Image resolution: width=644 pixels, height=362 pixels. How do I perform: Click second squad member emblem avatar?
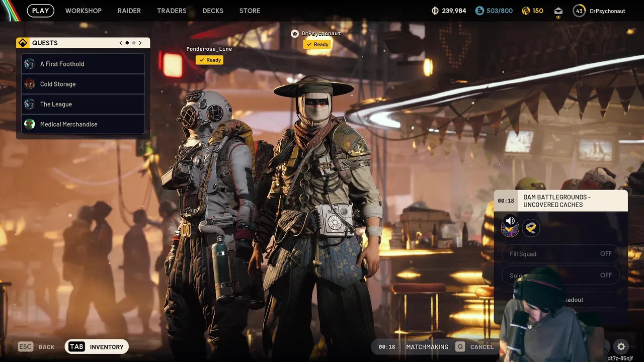point(531,228)
